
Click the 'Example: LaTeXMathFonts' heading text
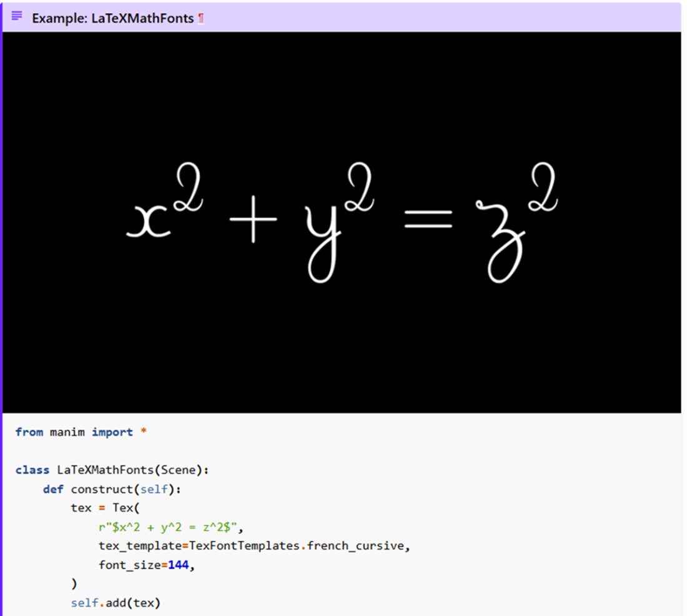pos(112,18)
